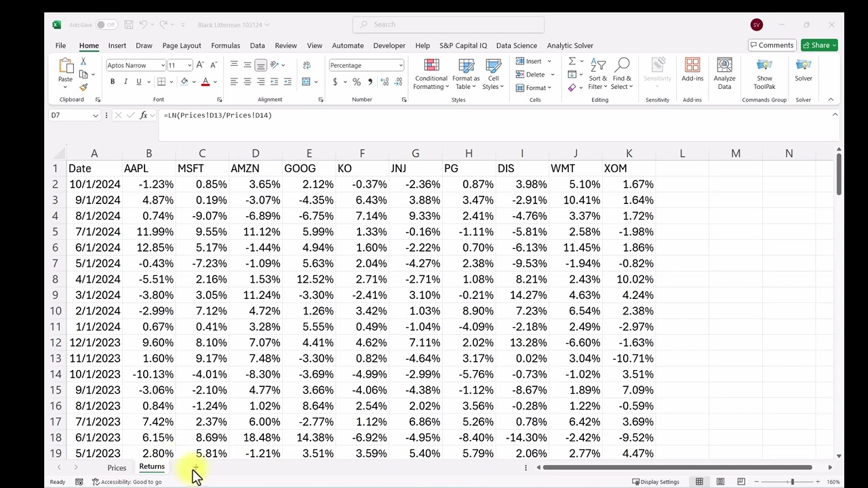Switch to Page Break Preview in status bar
This screenshot has height=488, width=868.
click(x=741, y=482)
